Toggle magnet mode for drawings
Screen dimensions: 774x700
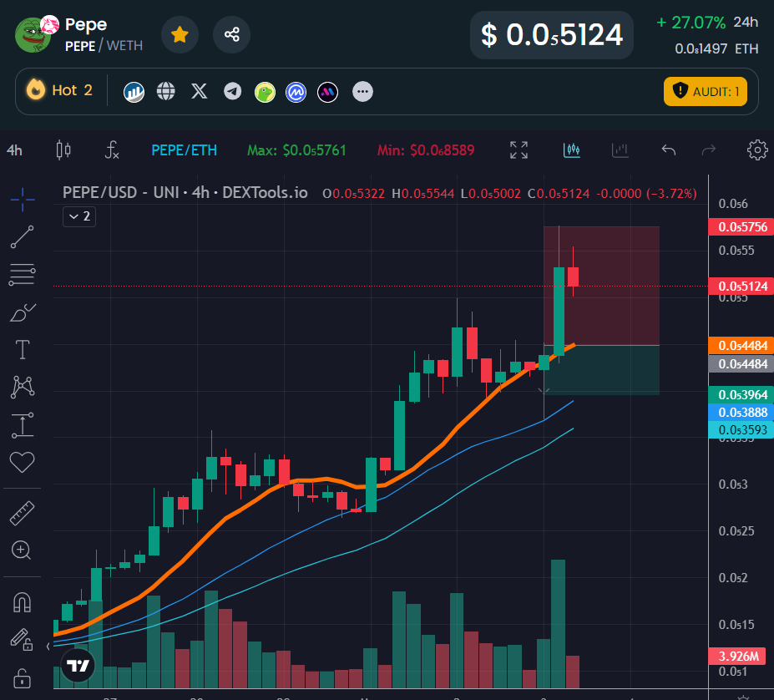[23, 602]
